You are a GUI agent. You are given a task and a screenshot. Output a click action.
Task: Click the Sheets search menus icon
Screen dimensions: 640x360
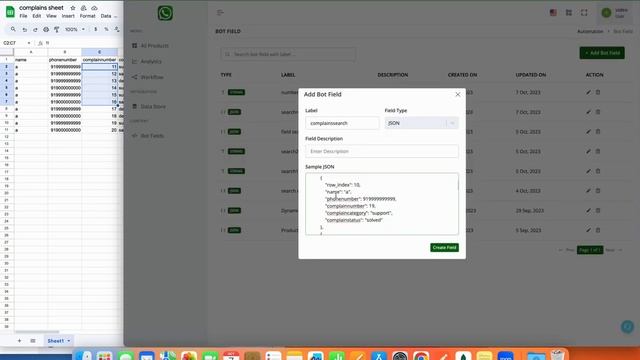pos(13,29)
